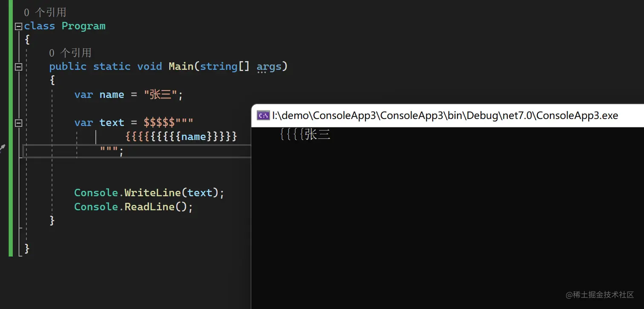Click the name variable in declaration
The width and height of the screenshot is (644, 309).
point(112,95)
